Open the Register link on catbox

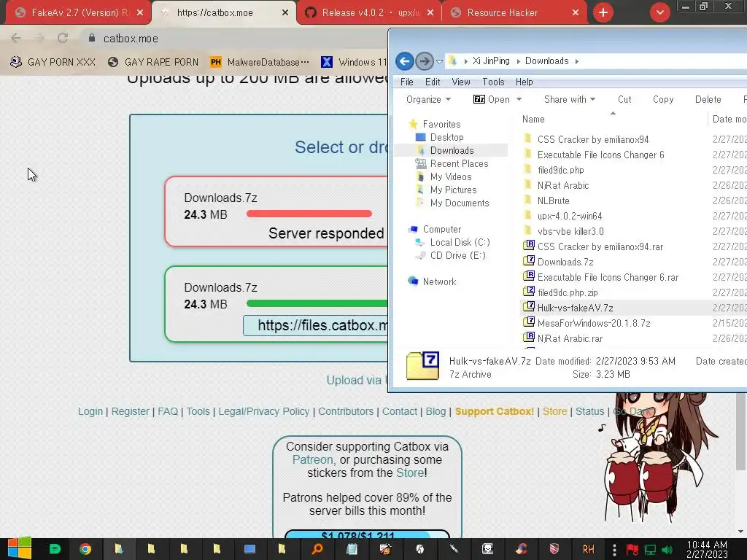coord(130,411)
